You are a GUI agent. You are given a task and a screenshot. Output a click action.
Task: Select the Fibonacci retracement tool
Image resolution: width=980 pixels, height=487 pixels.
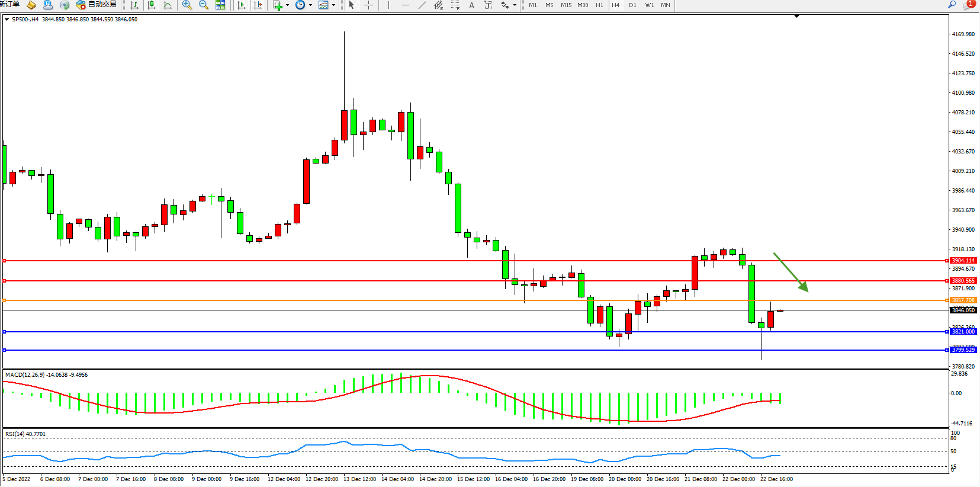[x=455, y=5]
